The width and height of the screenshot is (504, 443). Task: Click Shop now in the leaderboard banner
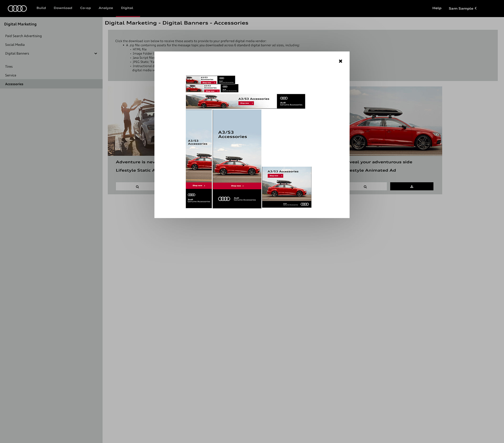246,103
